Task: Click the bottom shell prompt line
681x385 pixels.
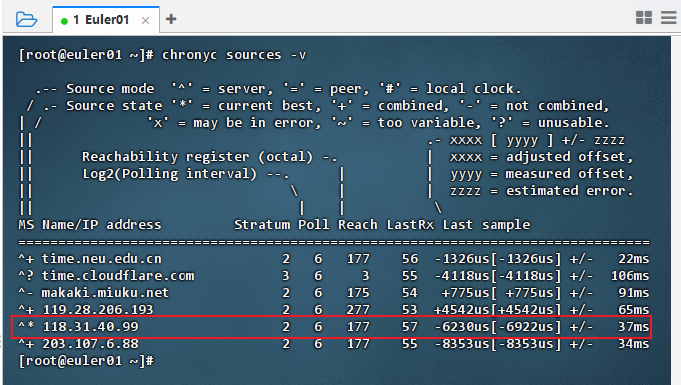Action: [x=86, y=361]
